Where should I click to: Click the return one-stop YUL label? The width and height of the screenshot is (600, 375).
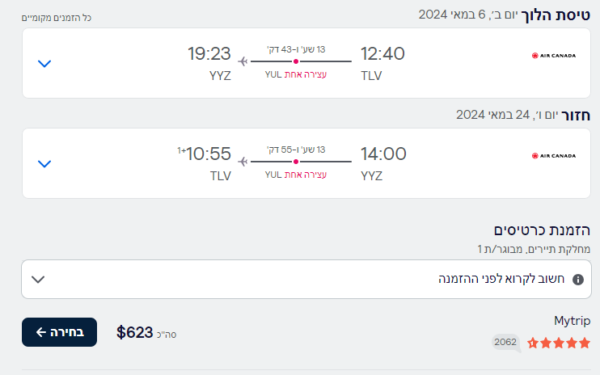[x=296, y=175]
